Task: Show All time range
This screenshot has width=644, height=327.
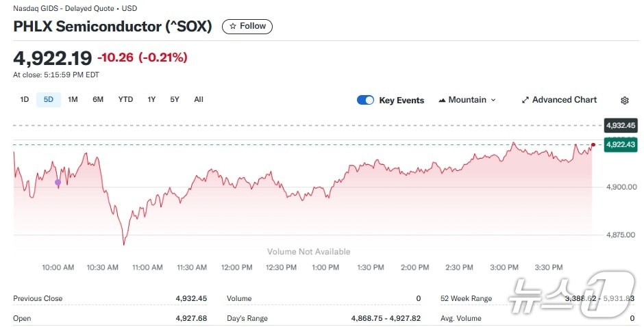Action: 199,99
